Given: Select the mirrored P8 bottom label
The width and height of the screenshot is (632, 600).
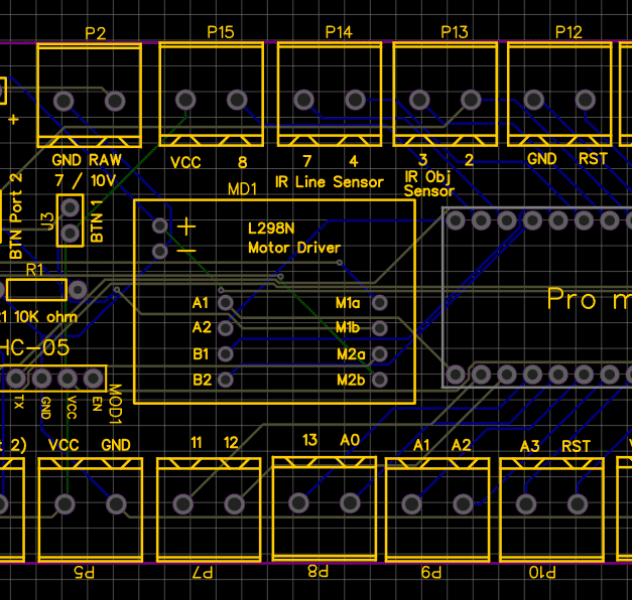Looking at the screenshot, I should (x=318, y=571).
